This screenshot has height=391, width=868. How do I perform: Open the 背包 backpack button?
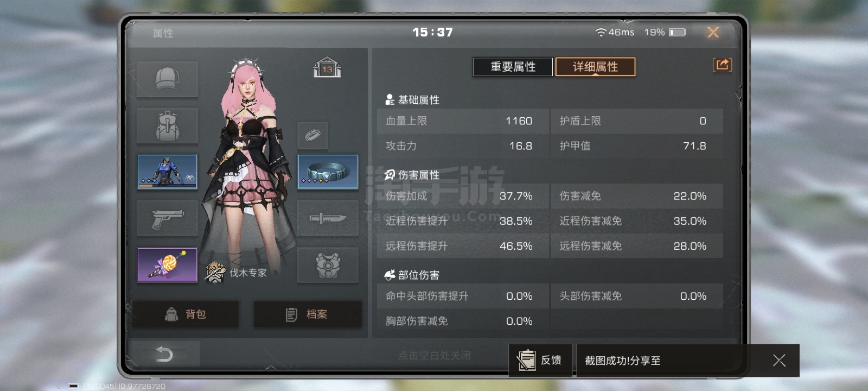[185, 314]
